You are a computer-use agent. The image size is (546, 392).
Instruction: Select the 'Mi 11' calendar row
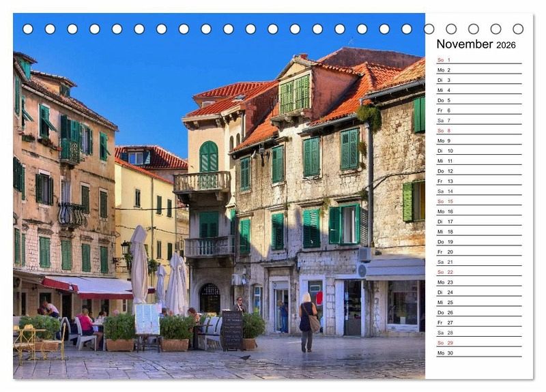click(x=479, y=161)
